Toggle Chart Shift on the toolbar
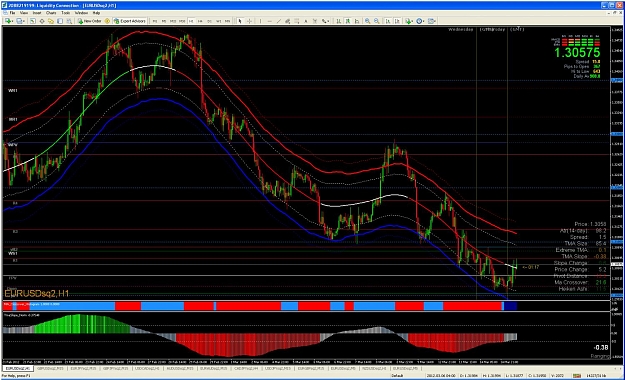Image resolution: width=625 pixels, height=380 pixels. [x=397, y=21]
